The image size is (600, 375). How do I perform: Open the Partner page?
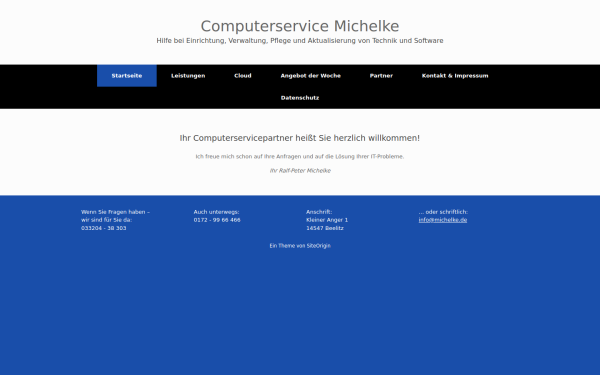381,76
